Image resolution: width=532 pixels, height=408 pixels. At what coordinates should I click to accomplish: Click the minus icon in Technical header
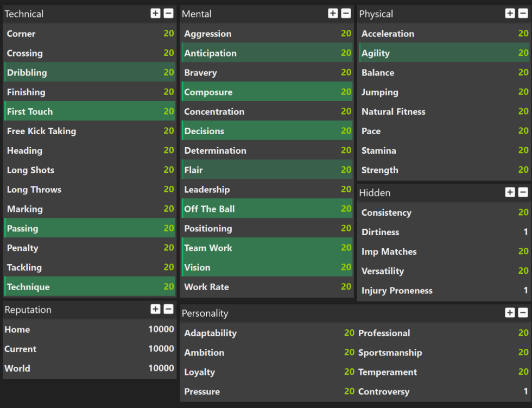click(168, 13)
